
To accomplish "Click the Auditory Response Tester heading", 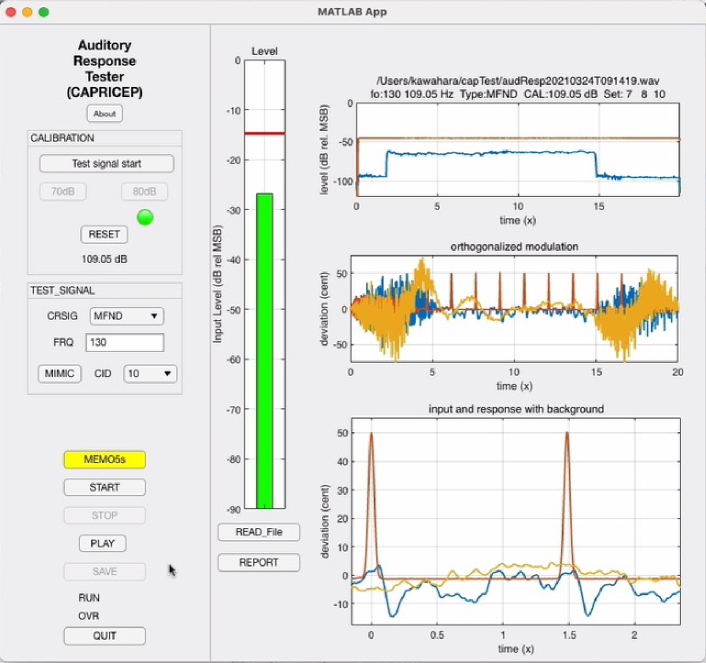I will coord(104,68).
